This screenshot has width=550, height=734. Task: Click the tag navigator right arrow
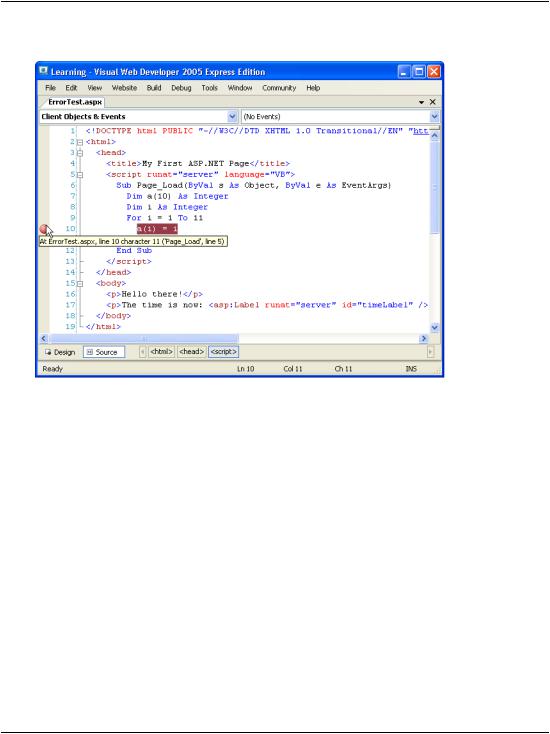[431, 352]
